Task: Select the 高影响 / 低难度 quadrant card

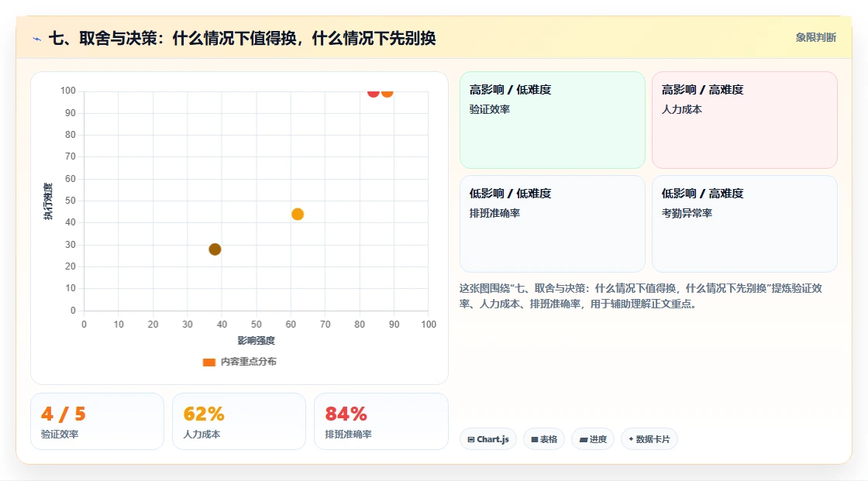Action: point(553,119)
